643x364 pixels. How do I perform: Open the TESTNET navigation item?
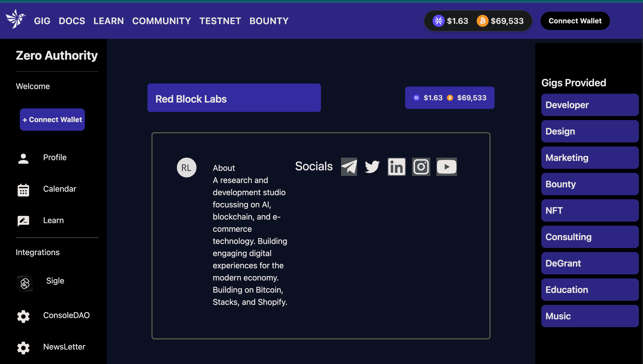pyautogui.click(x=220, y=21)
